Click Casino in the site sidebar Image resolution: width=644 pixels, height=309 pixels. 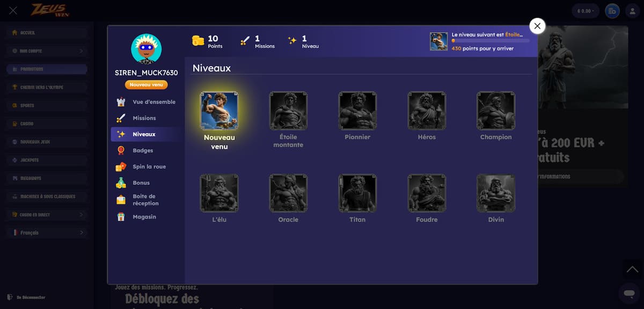point(47,124)
